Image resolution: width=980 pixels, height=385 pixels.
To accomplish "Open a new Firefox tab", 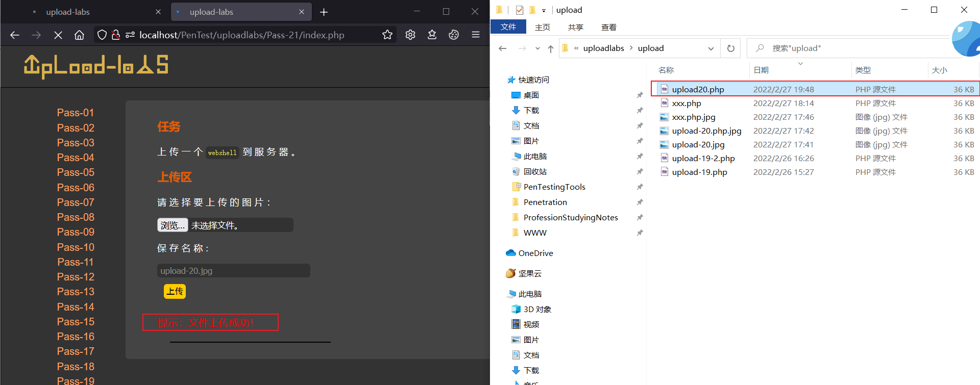I will pyautogui.click(x=324, y=12).
